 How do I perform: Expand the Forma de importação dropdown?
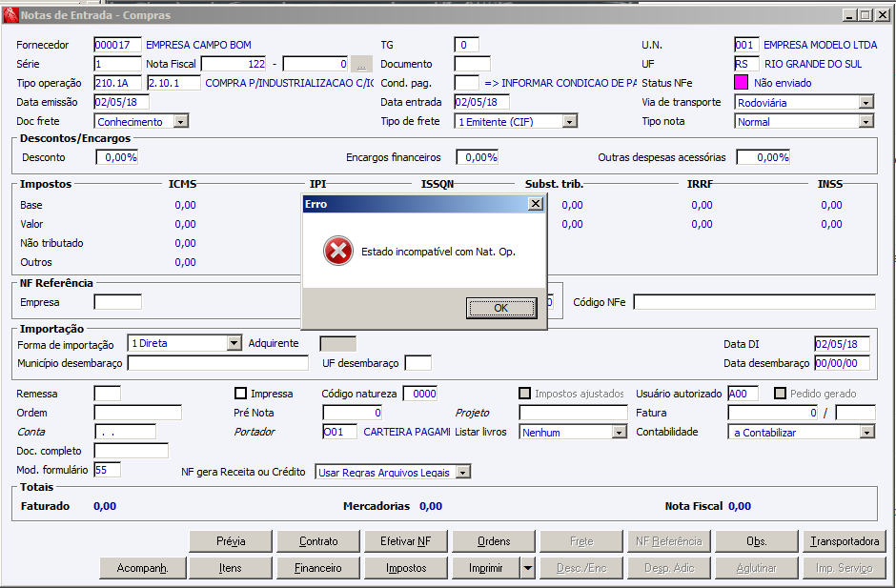[x=234, y=343]
